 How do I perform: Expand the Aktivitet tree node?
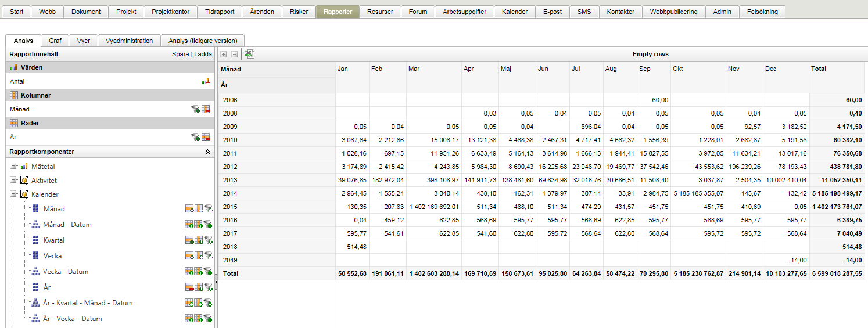pyautogui.click(x=13, y=181)
